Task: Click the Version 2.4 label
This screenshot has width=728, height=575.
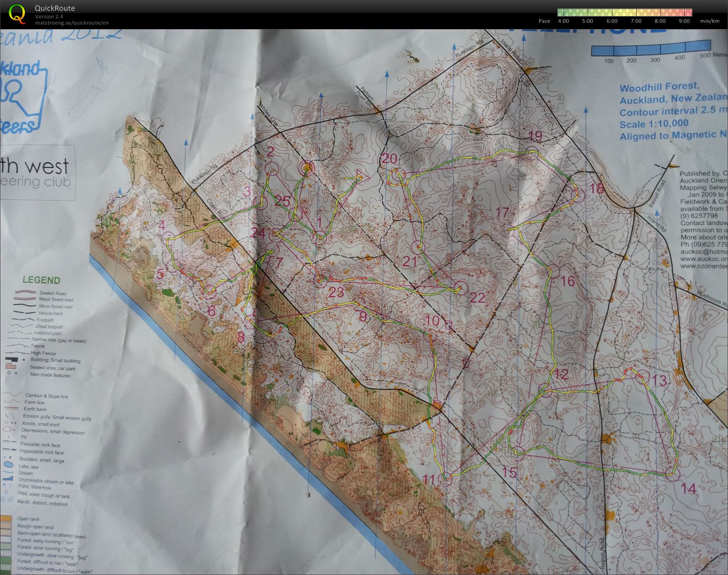Action: pyautogui.click(x=49, y=16)
